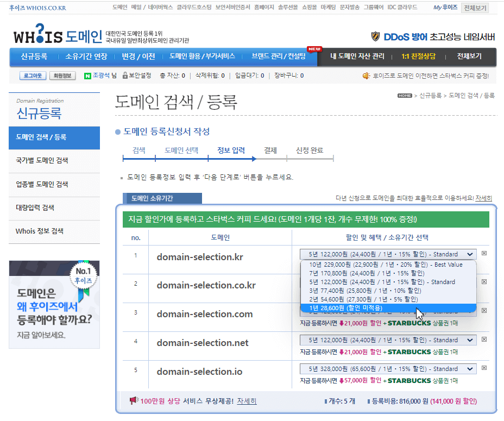Open the 도메인 활용/부가서비스 menu
The height and width of the screenshot is (421, 504).
click(x=201, y=56)
